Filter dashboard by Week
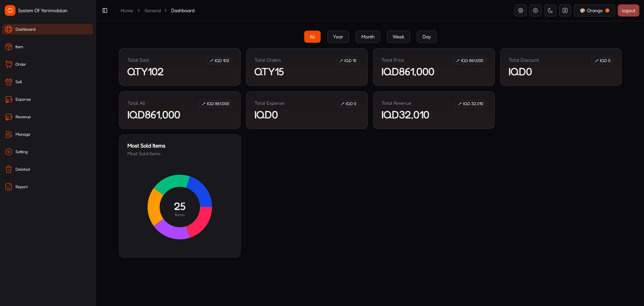This screenshot has height=306, width=644. tap(398, 37)
